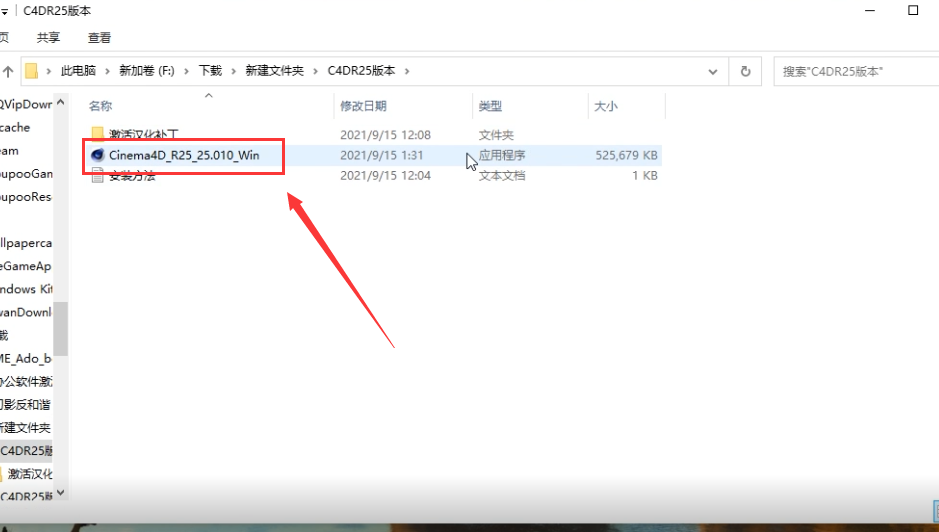Expand chevron after 新加卷 (F:) breadcrumb

click(186, 71)
